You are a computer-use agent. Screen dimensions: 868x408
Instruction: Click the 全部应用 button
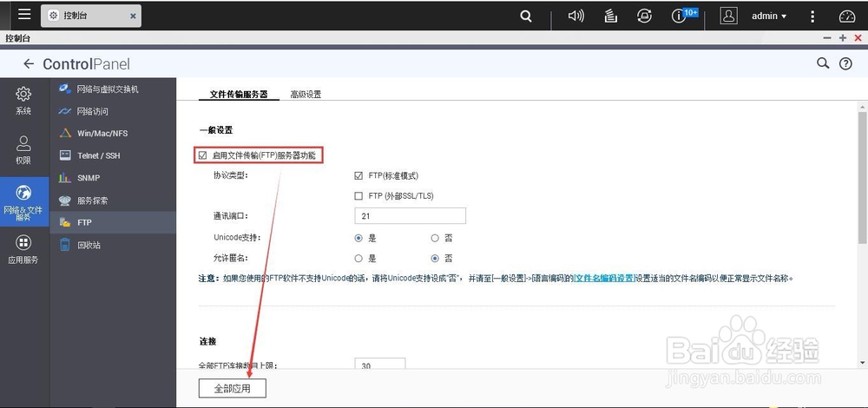pyautogui.click(x=233, y=388)
